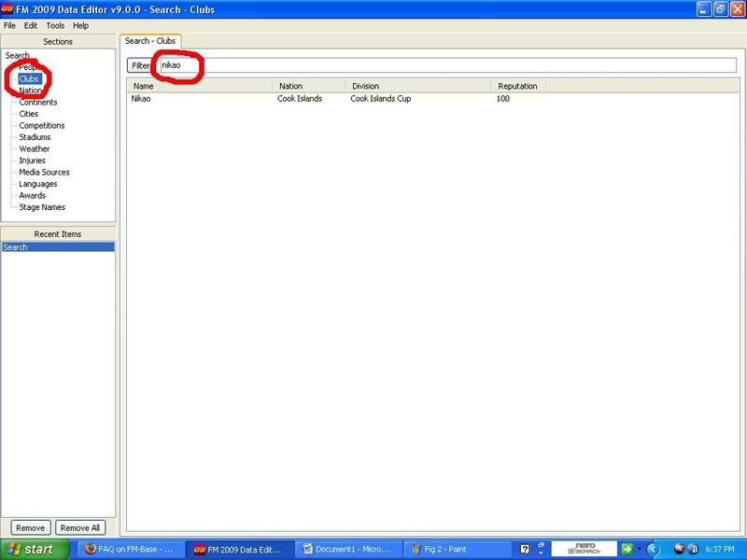Select Stadiums in the Sections tree

click(x=35, y=137)
